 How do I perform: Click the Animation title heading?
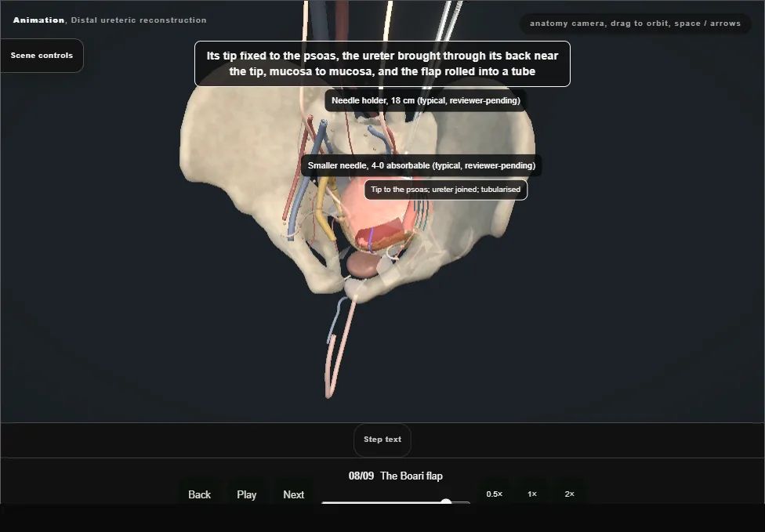click(109, 20)
